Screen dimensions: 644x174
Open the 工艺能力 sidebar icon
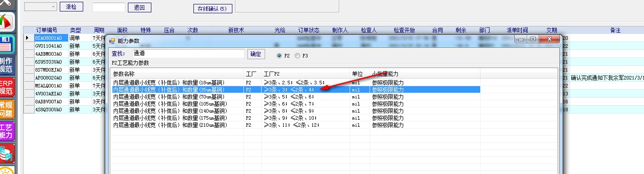click(x=7, y=132)
